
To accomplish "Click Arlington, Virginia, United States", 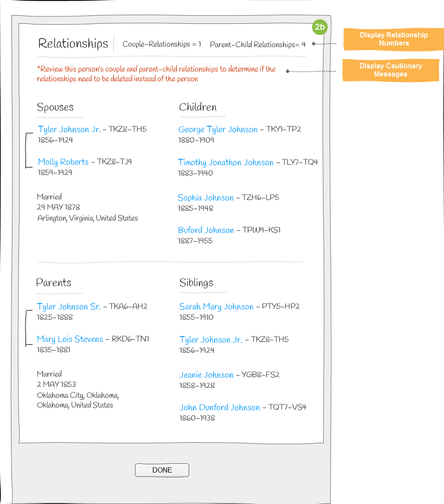I will click(x=87, y=218).
